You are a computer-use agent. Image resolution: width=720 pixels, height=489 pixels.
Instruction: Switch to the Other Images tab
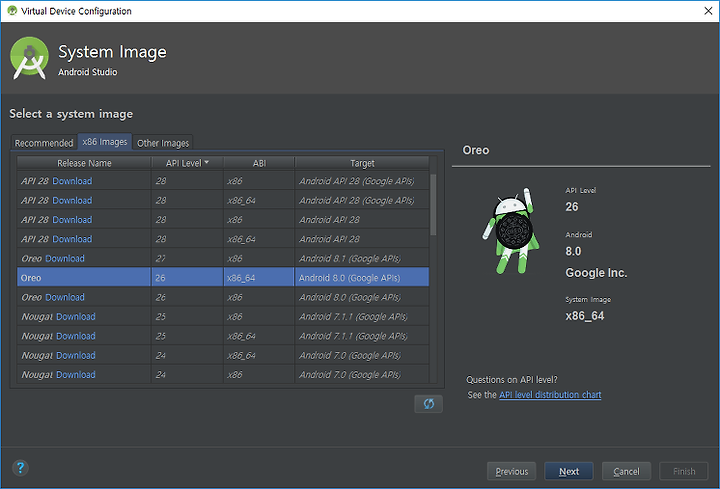[x=163, y=143]
